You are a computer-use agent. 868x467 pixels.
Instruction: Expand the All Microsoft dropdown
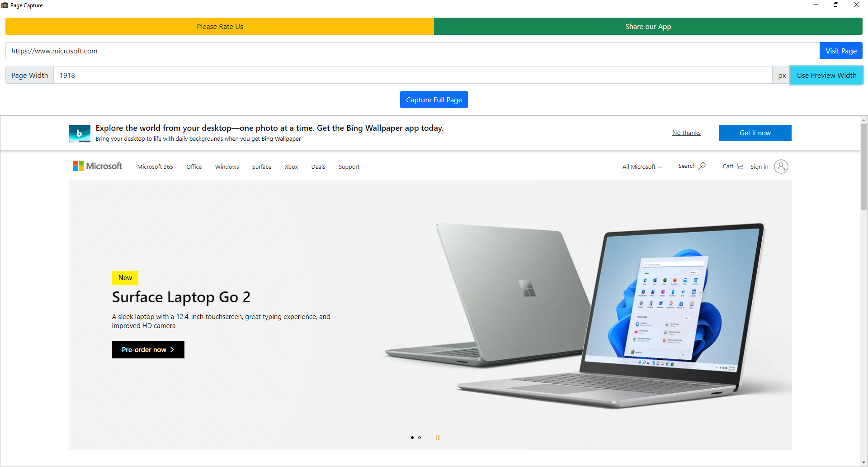642,167
